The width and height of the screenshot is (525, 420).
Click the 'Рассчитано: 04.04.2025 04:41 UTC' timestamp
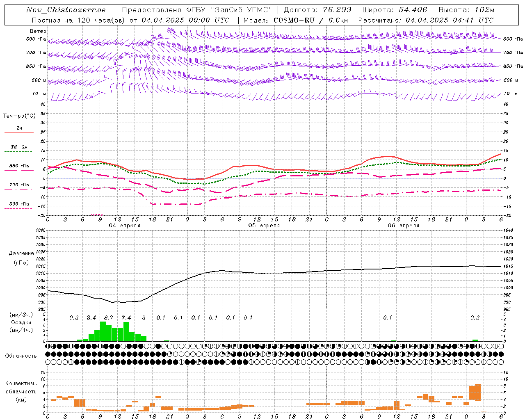[426, 20]
